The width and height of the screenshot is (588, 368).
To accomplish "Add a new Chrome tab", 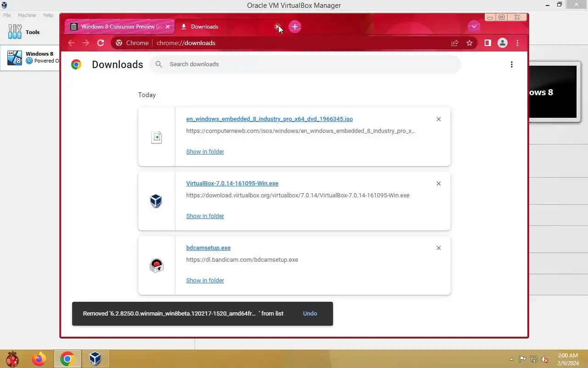I will click(x=295, y=27).
